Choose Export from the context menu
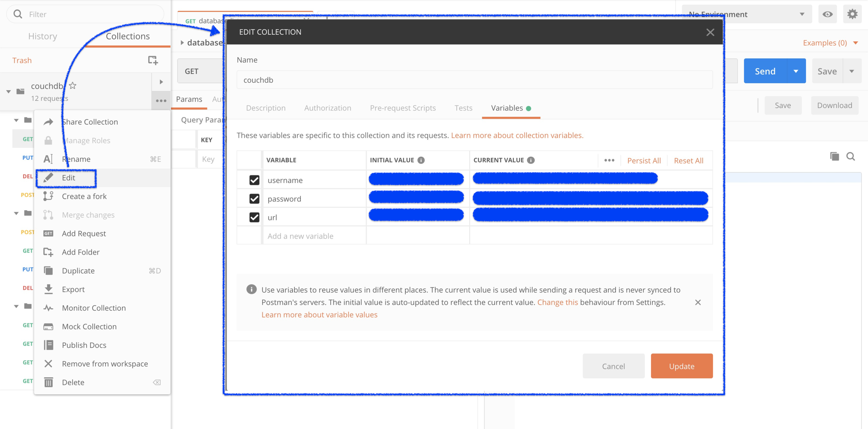This screenshot has width=868, height=429. [x=73, y=289]
